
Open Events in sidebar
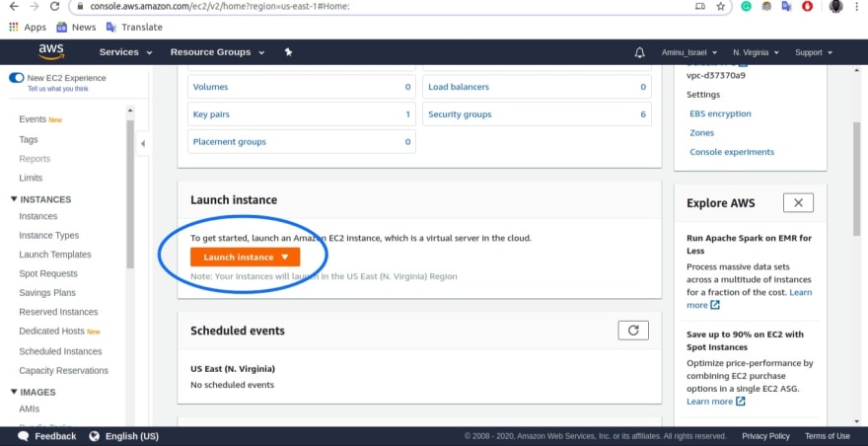[x=33, y=119]
